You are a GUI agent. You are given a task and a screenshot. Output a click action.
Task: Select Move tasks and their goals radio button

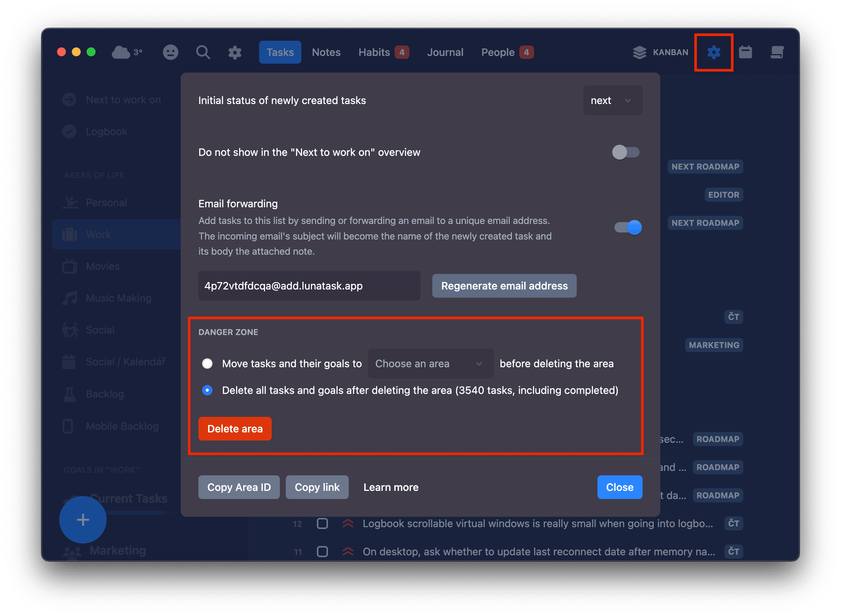[x=207, y=364]
